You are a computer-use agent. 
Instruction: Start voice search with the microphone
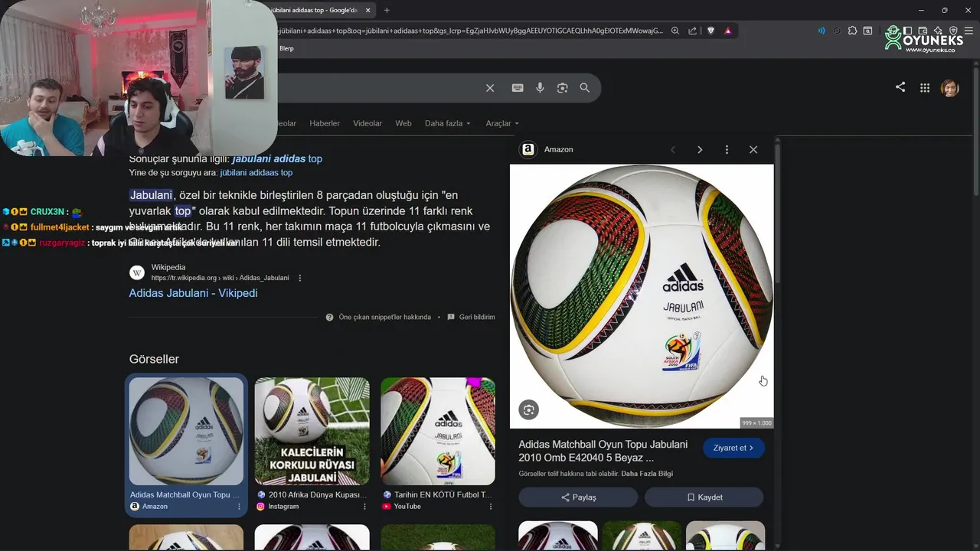point(540,88)
